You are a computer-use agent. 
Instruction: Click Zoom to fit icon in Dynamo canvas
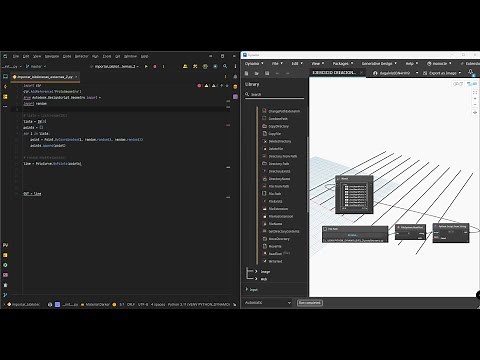click(x=475, y=92)
